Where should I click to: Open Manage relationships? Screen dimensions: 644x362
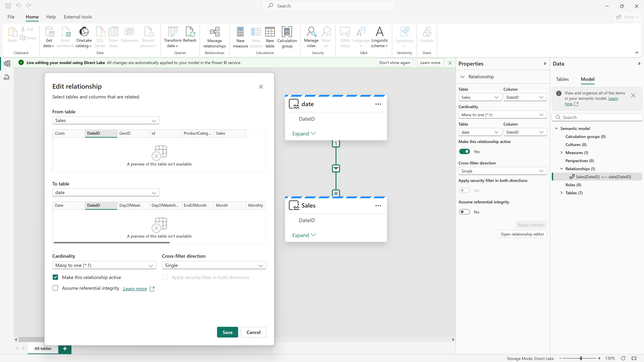coord(214,38)
